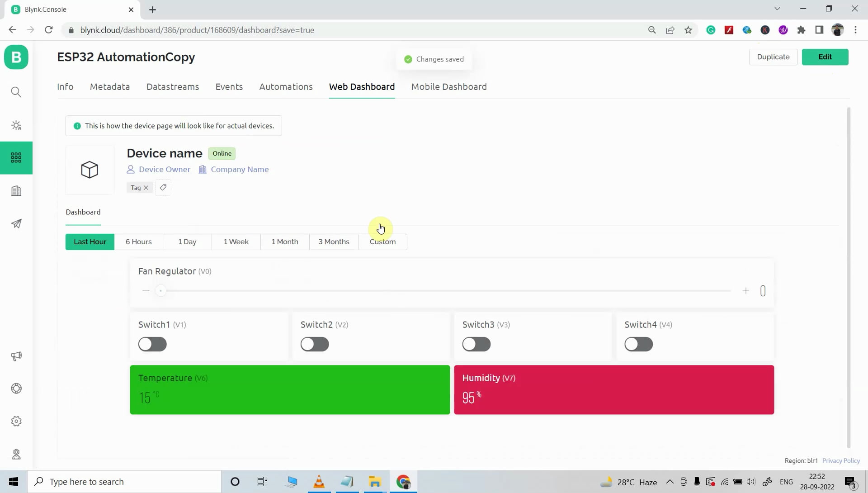Image resolution: width=868 pixels, height=493 pixels.
Task: Open the megaphone announcements icon
Action: (x=16, y=356)
